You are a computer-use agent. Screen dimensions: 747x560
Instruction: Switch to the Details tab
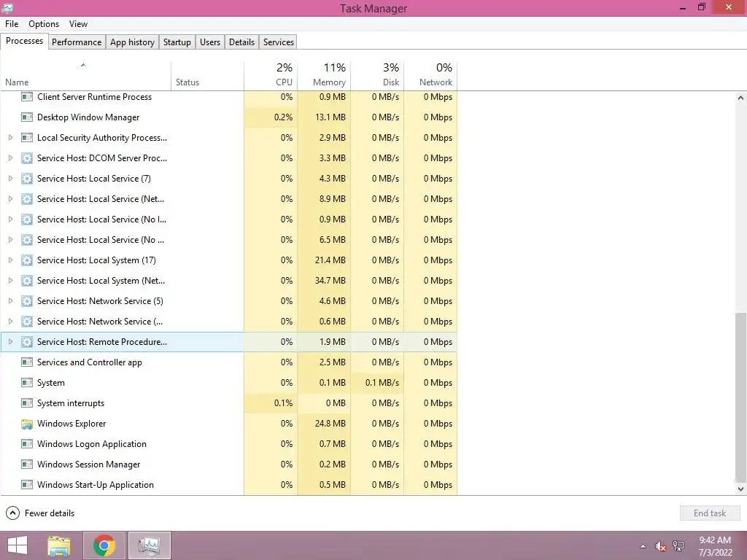click(x=241, y=42)
